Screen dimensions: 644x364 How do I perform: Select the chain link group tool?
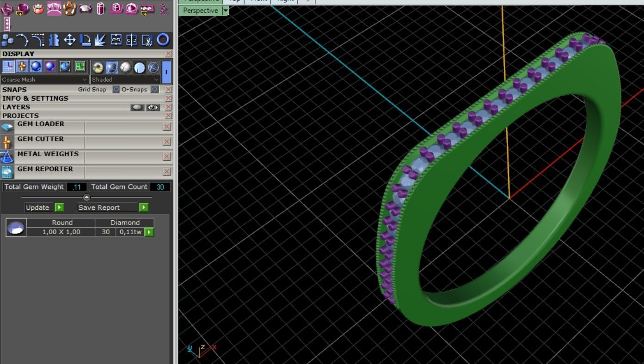(x=116, y=40)
